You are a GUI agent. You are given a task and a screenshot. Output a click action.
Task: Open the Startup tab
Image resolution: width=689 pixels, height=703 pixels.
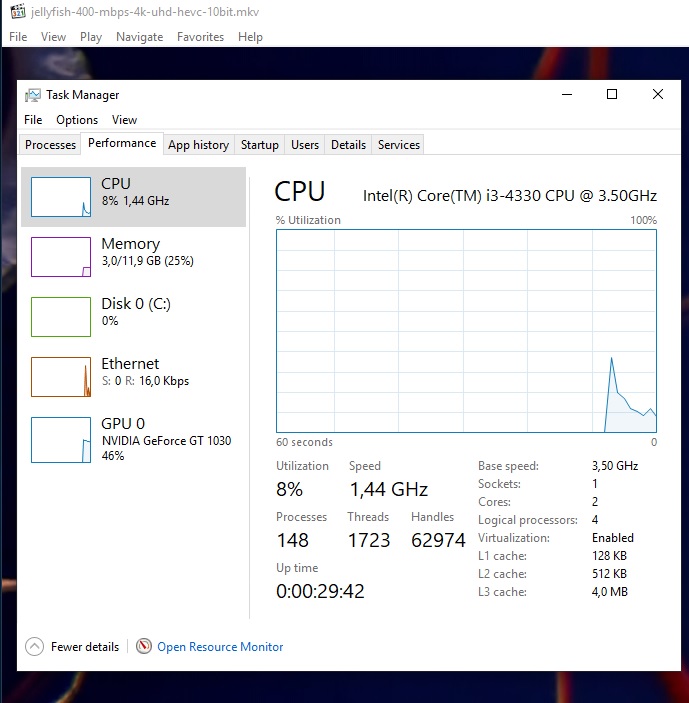(x=259, y=145)
